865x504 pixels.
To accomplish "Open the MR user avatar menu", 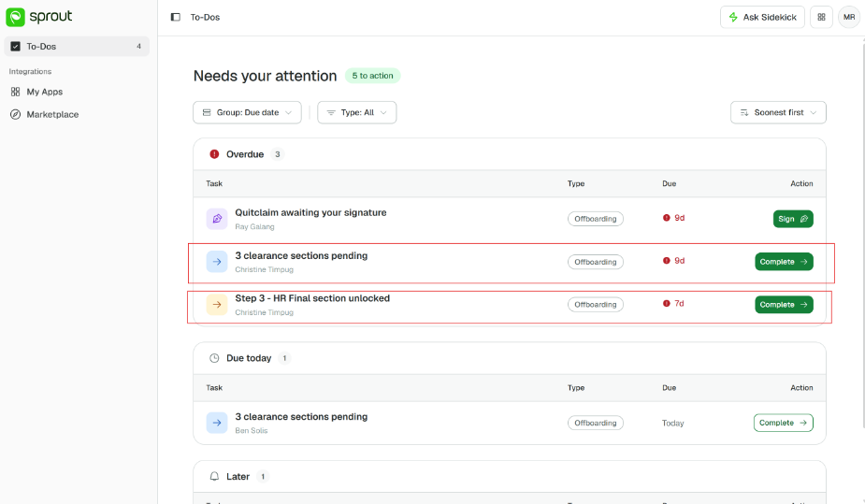I will [849, 17].
